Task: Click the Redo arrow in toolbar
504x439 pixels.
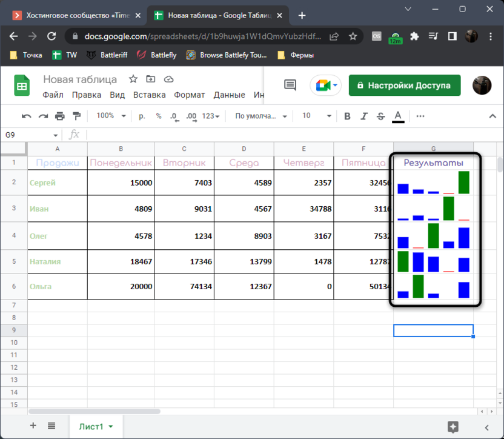Action: pos(43,116)
